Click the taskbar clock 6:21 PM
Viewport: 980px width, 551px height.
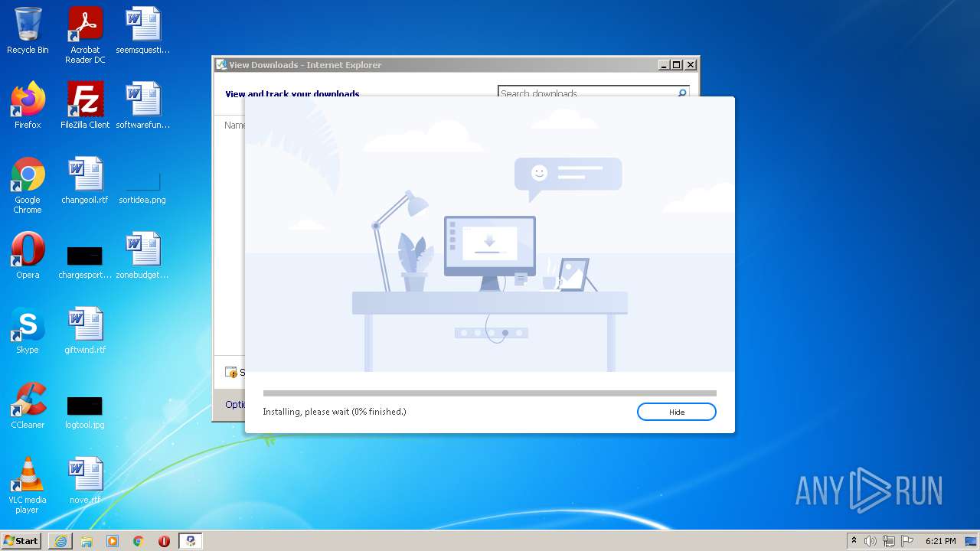[x=940, y=541]
